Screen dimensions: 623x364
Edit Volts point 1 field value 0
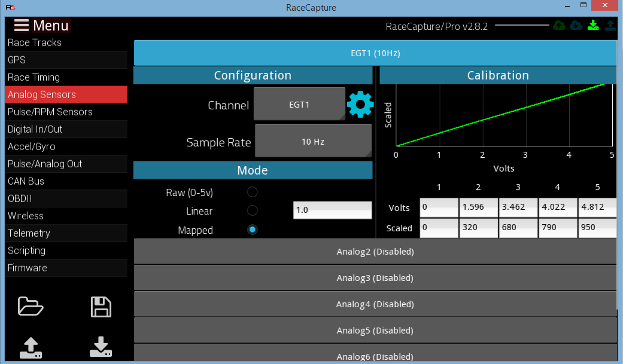pyautogui.click(x=439, y=207)
